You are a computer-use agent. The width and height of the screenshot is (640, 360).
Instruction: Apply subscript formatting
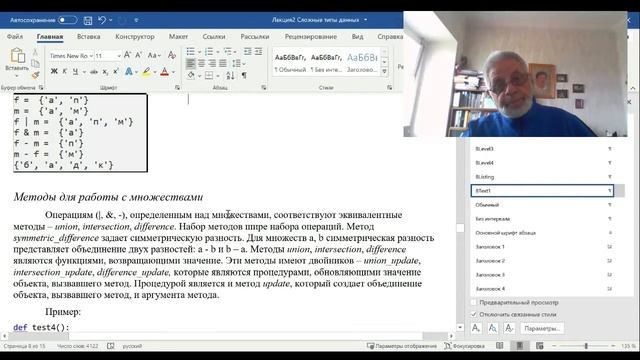(105, 72)
